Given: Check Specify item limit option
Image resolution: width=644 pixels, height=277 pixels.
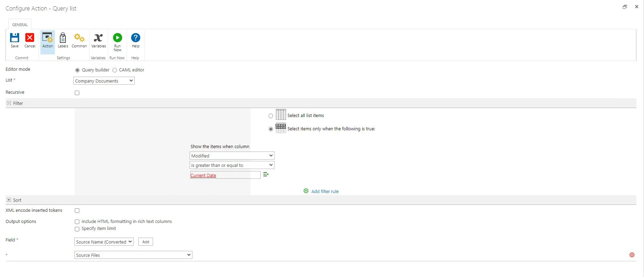Looking at the screenshot, I should (x=77, y=229).
